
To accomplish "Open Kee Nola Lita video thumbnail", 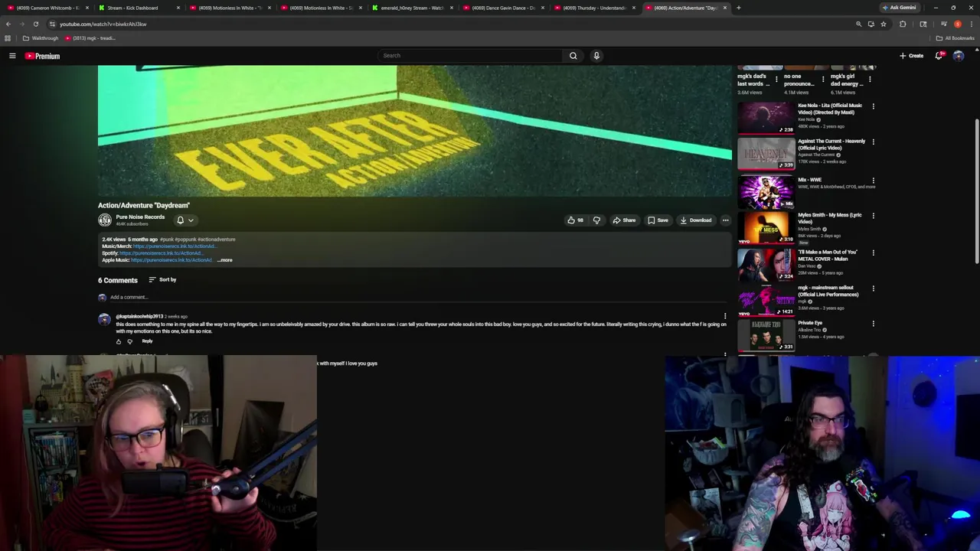I will pyautogui.click(x=766, y=117).
